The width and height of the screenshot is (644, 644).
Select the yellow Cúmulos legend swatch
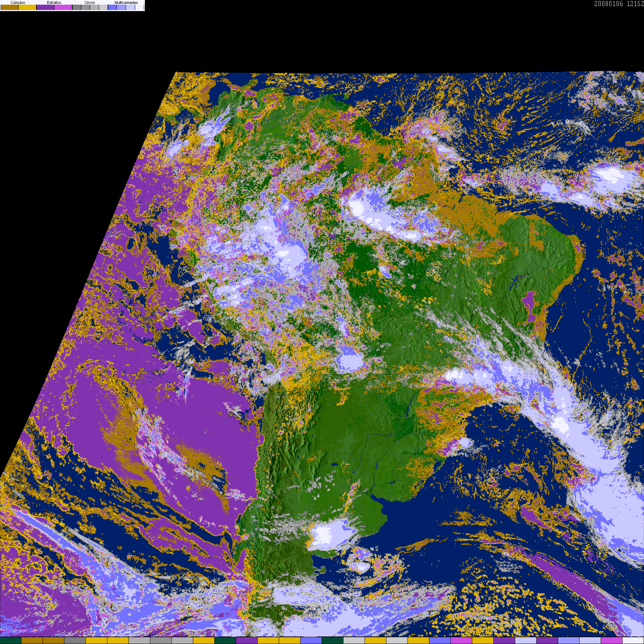pos(28,8)
